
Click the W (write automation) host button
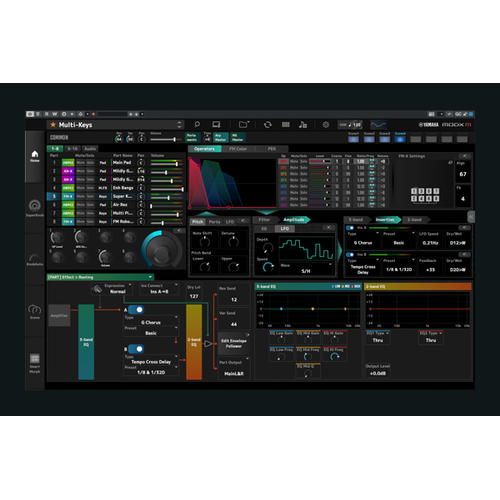[55, 114]
